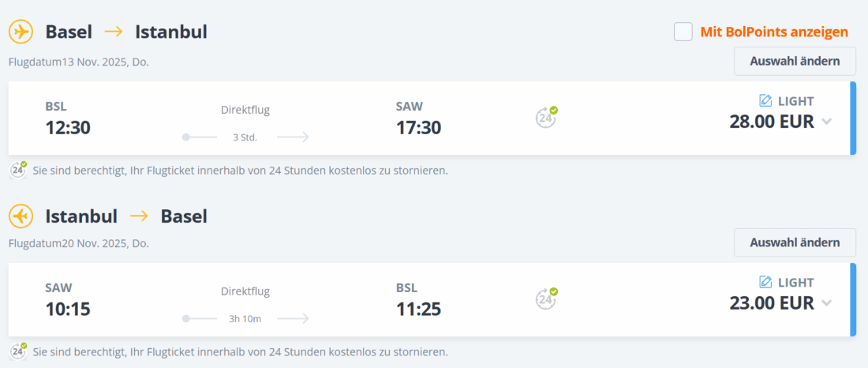Click the 24h badge beside the return cancellation notice
Screen dimensions: 868x368
pos(18,351)
